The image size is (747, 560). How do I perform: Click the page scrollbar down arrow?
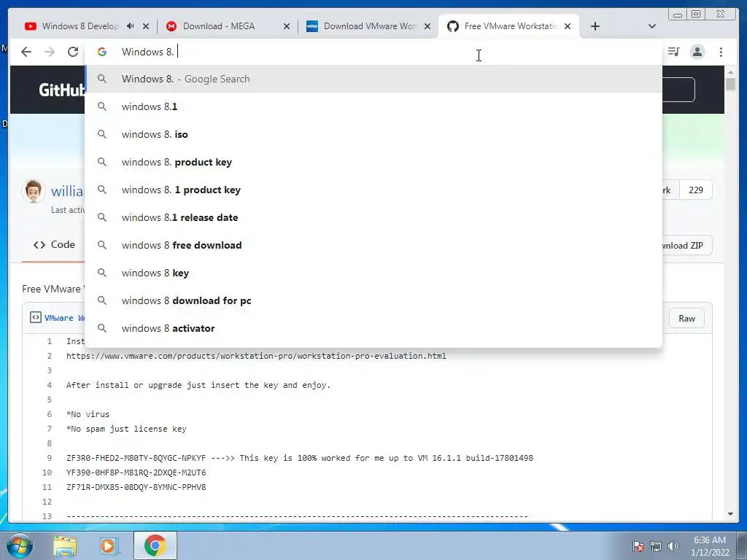coord(730,514)
